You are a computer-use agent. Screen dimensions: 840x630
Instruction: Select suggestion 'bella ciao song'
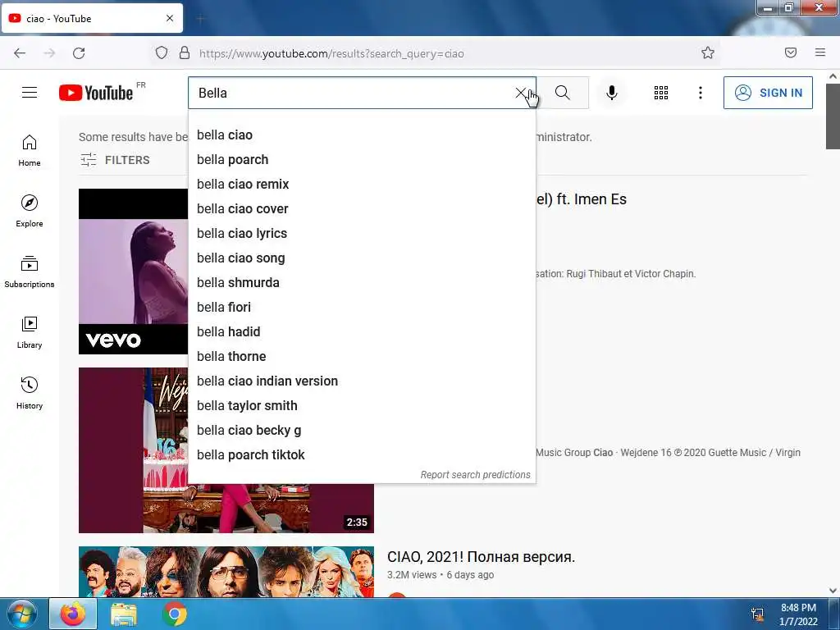point(362,258)
